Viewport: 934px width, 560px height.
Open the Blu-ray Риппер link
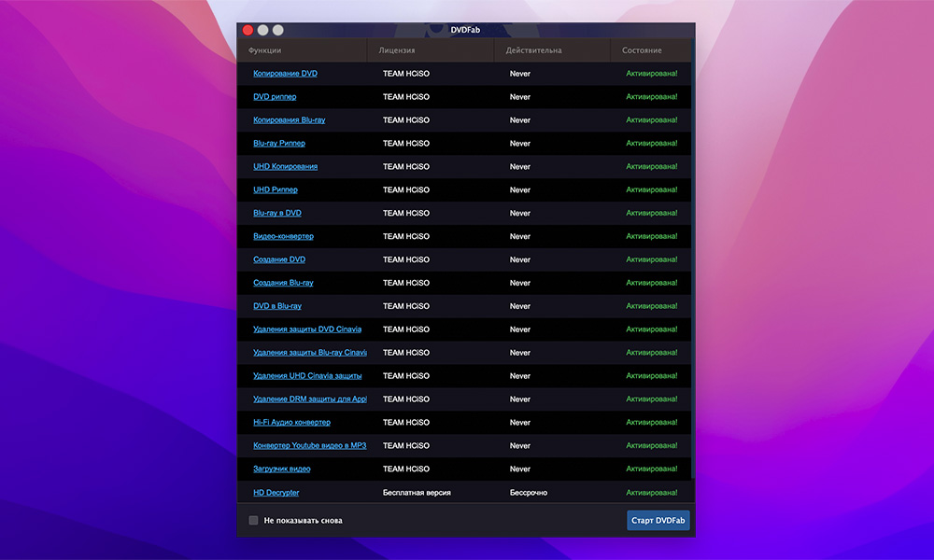278,144
